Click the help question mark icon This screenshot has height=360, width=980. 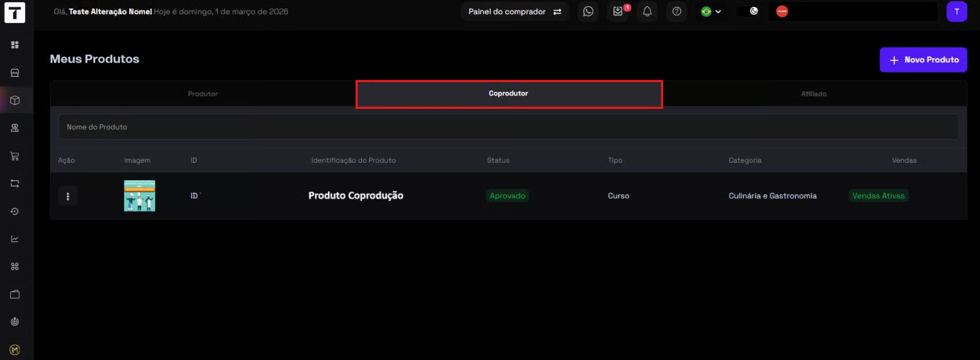676,11
